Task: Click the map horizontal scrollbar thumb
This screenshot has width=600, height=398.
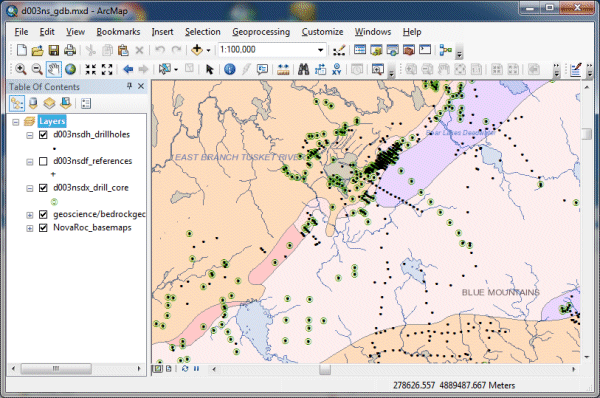Action: pos(325,369)
